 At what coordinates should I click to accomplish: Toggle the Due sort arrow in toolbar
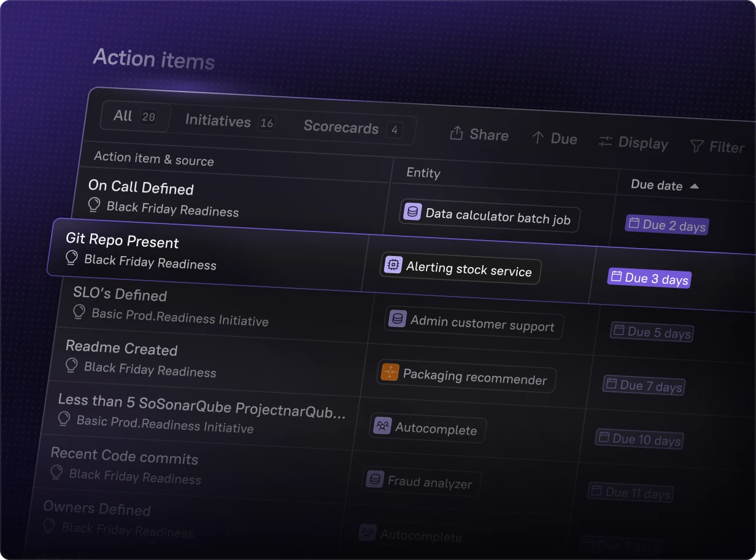click(x=538, y=138)
